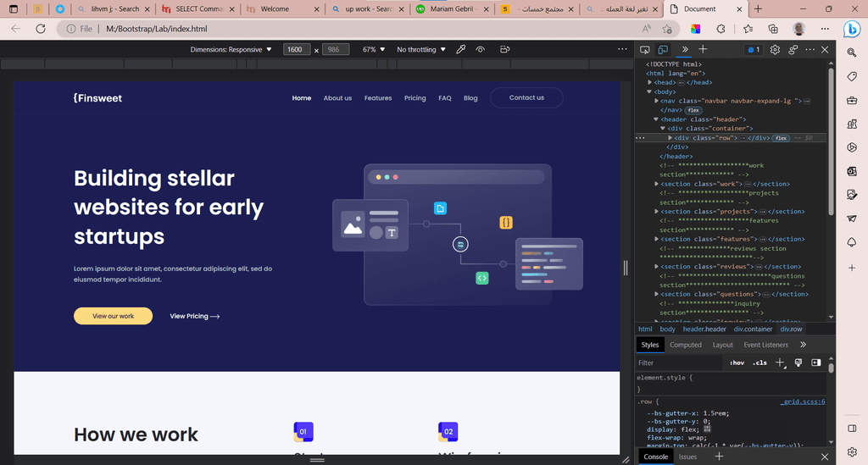868x465 pixels.
Task: Toggle emulate vision deficiencies eye icon
Action: [x=481, y=50]
